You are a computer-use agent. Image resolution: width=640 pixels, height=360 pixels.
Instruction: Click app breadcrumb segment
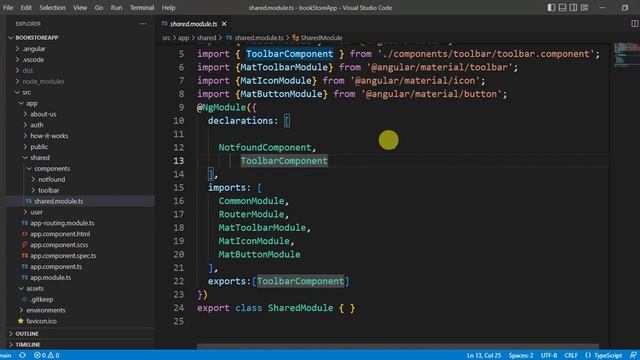(183, 38)
